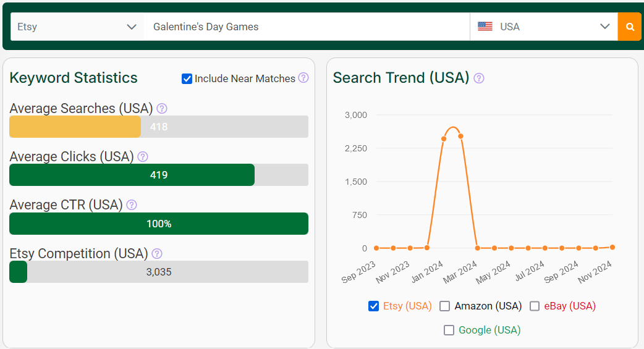Click the Galentine's Day Games search field

pos(307,27)
